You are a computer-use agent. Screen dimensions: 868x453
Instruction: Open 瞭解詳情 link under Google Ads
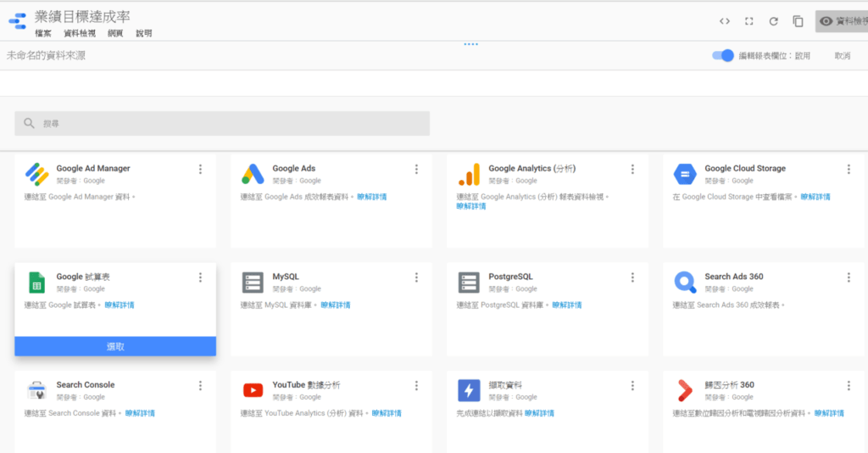372,197
